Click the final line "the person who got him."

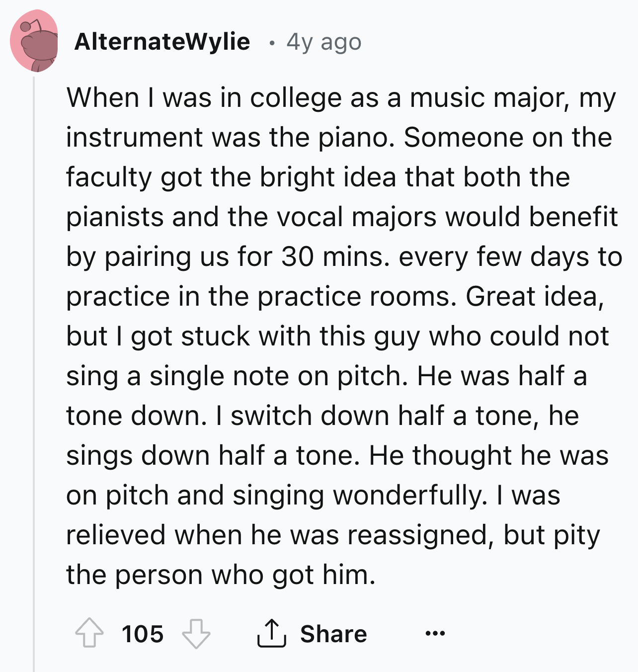(x=221, y=575)
